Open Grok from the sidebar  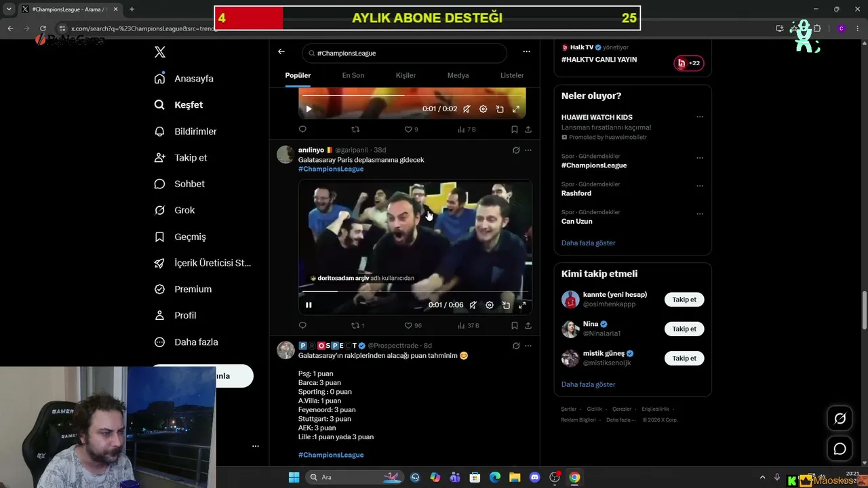(x=174, y=210)
